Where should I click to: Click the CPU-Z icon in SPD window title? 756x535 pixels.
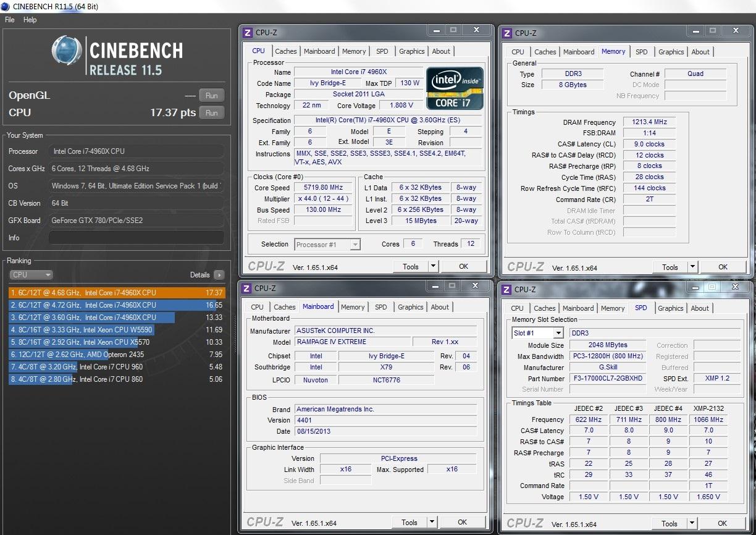[x=506, y=289]
